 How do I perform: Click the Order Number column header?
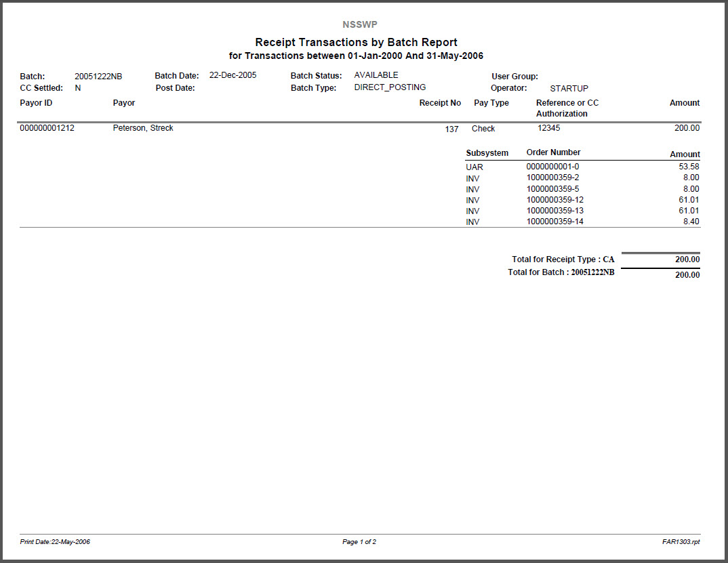click(553, 152)
